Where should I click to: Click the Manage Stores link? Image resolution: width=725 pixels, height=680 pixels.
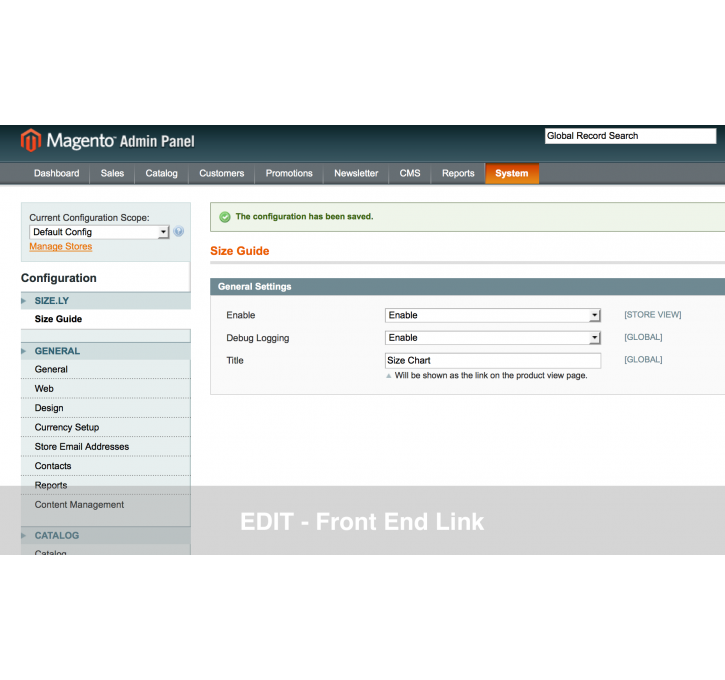tap(61, 246)
